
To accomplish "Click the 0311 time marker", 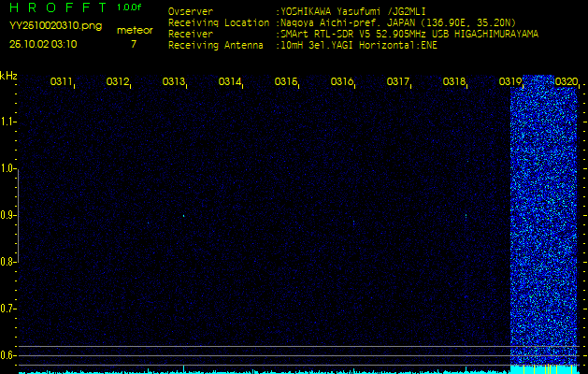I will (x=61, y=81).
